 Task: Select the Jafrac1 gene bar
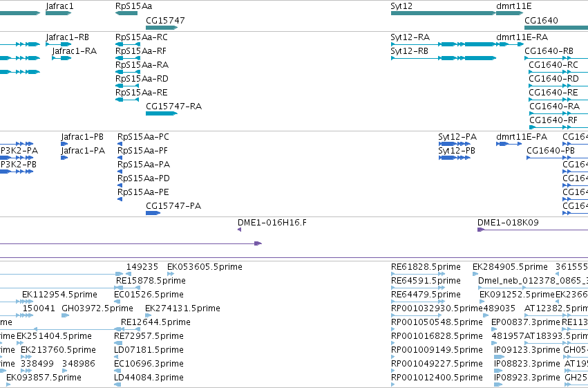(x=59, y=13)
